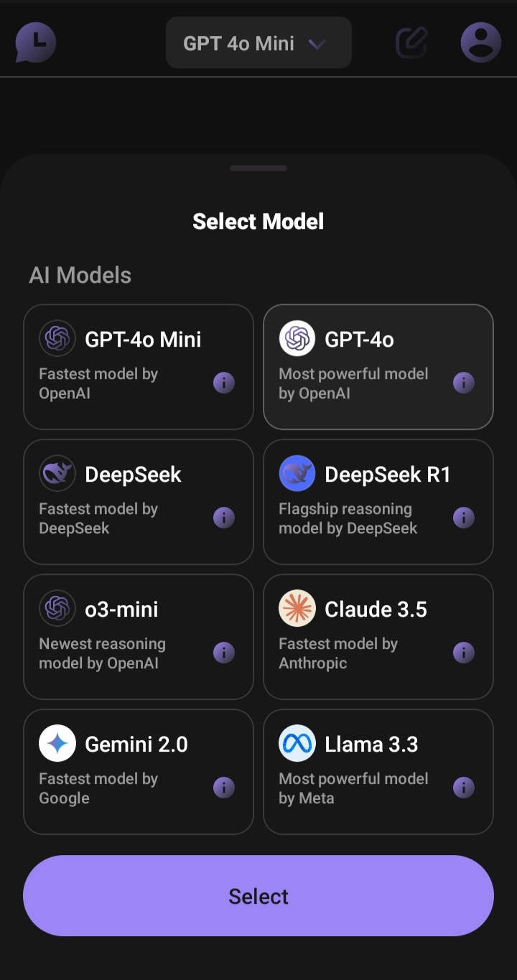Show info for DeepSeek model
Image resolution: width=517 pixels, height=980 pixels.
click(x=224, y=518)
